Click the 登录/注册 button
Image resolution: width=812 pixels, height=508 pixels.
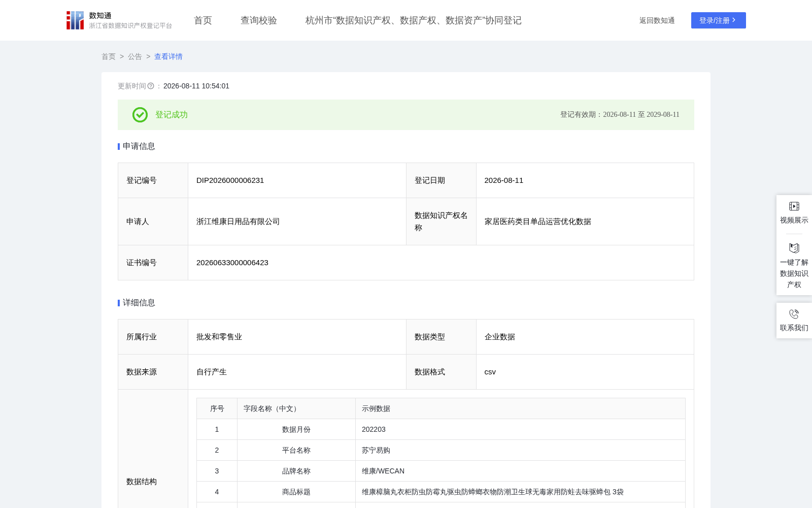(x=719, y=20)
